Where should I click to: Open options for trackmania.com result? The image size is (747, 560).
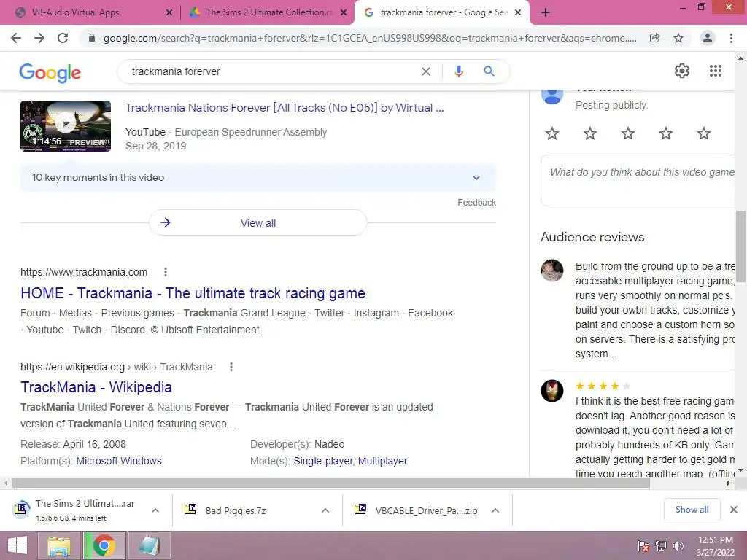coord(166,272)
